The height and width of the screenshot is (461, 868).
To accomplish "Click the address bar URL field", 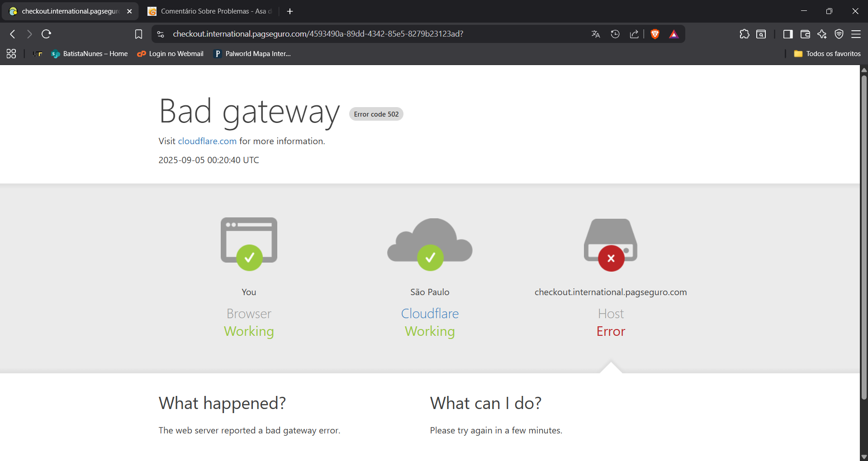I will [x=318, y=34].
